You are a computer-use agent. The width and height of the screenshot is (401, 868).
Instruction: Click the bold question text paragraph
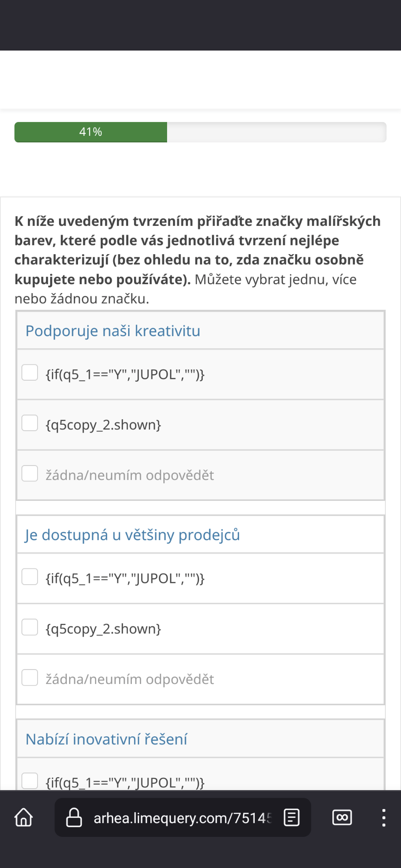[197, 250]
